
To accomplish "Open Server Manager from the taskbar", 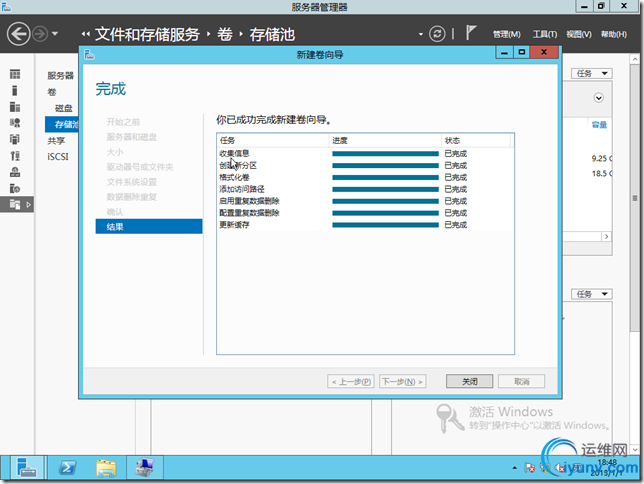I will click(x=27, y=468).
